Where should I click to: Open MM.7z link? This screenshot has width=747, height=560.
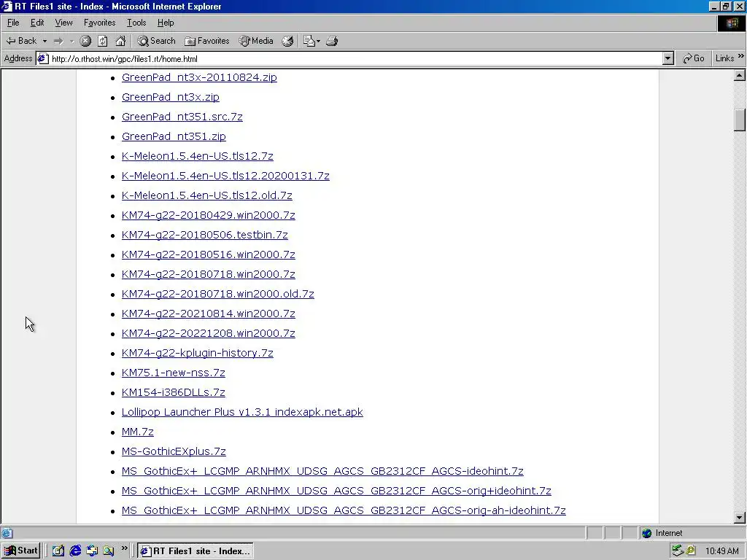click(x=138, y=432)
